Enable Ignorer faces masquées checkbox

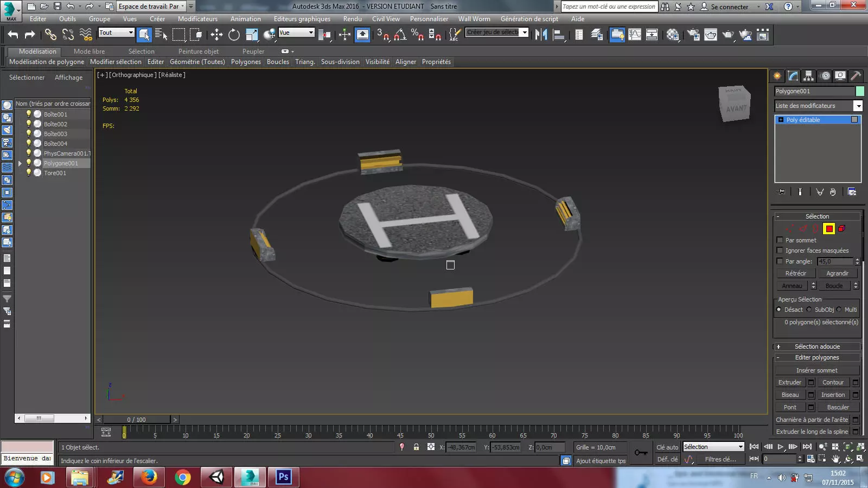point(780,251)
